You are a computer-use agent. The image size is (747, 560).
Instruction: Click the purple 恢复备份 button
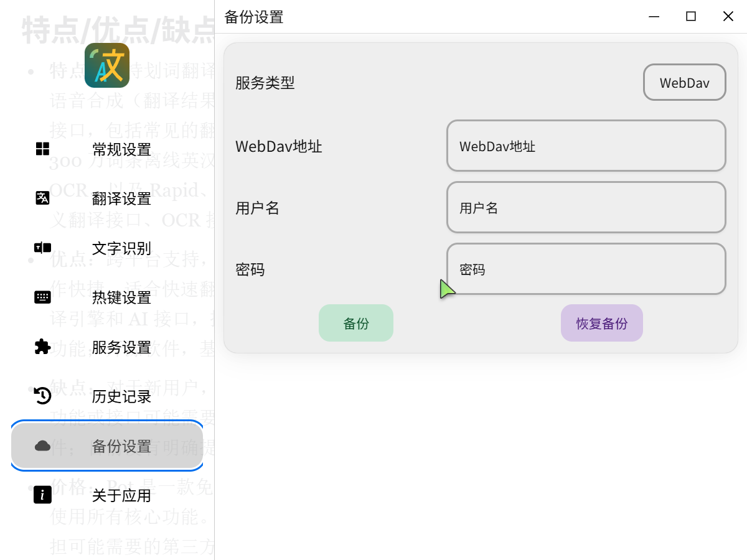tap(602, 323)
